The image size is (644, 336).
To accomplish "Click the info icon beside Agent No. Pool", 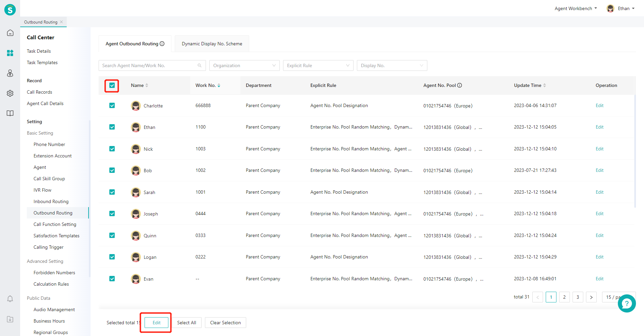I will tap(460, 85).
